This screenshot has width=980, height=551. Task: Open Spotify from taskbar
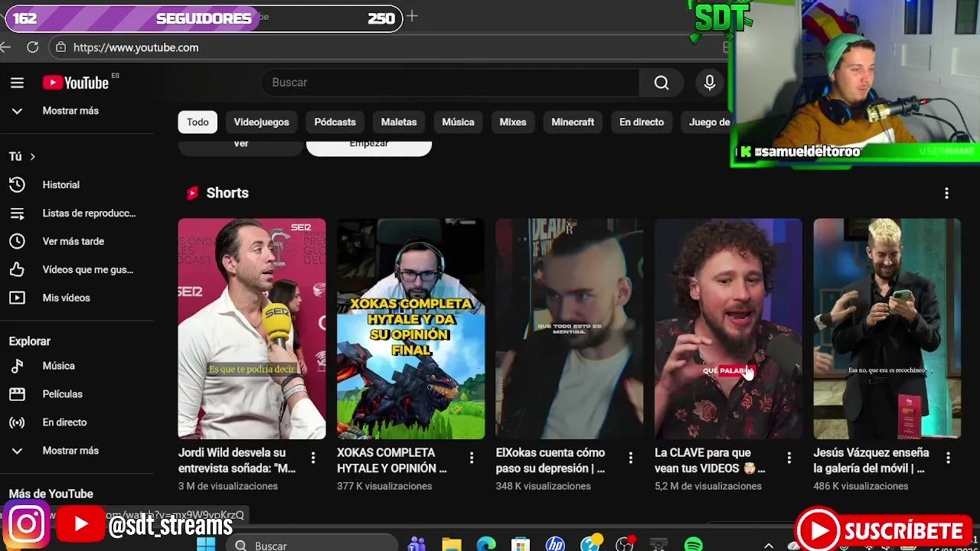pos(694,545)
